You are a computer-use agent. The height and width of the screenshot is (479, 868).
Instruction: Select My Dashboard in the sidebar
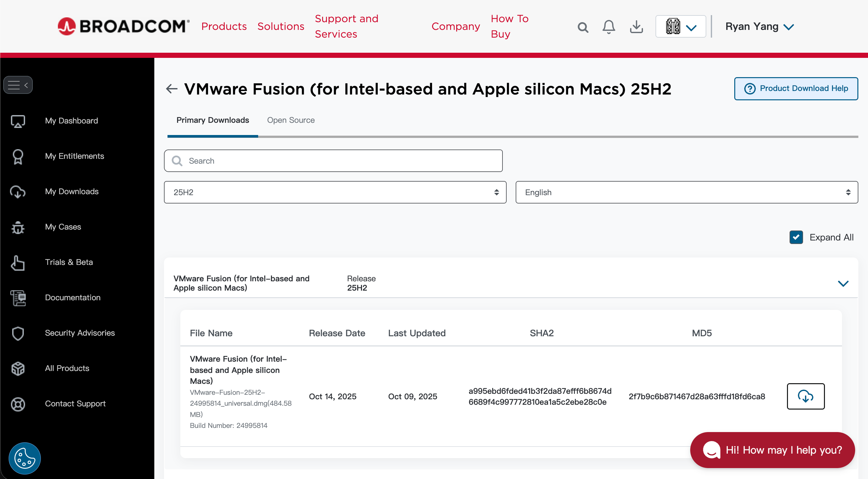(x=71, y=121)
